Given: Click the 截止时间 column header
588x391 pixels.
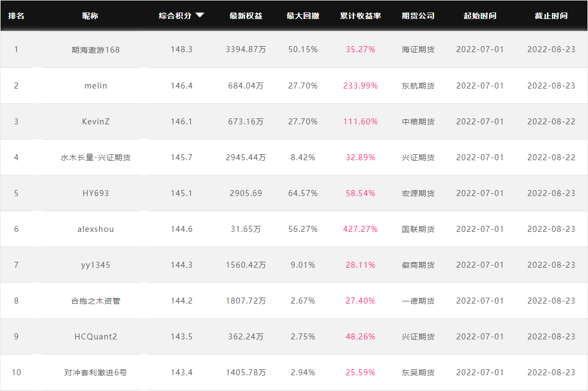Looking at the screenshot, I should [x=551, y=16].
